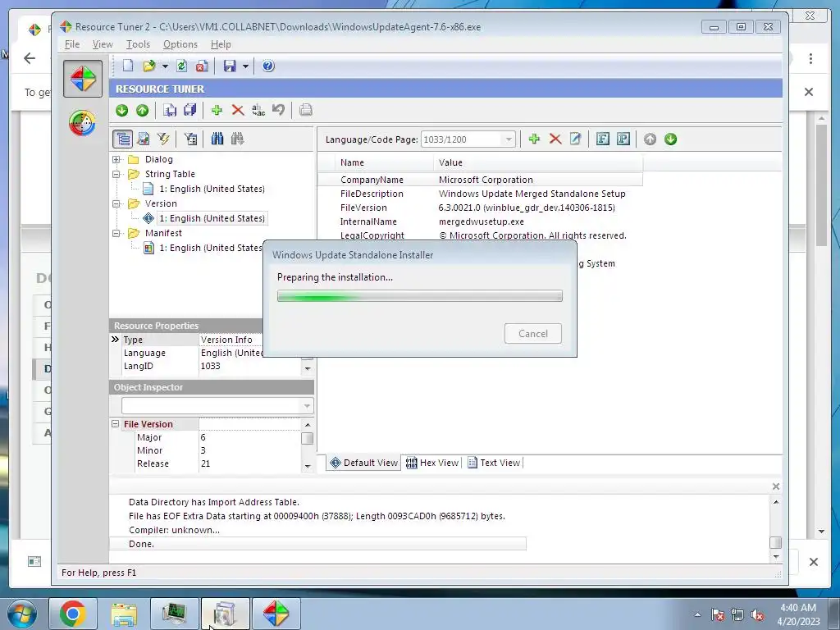
Task: Select the CompanyName row in version table
Action: tap(480, 180)
